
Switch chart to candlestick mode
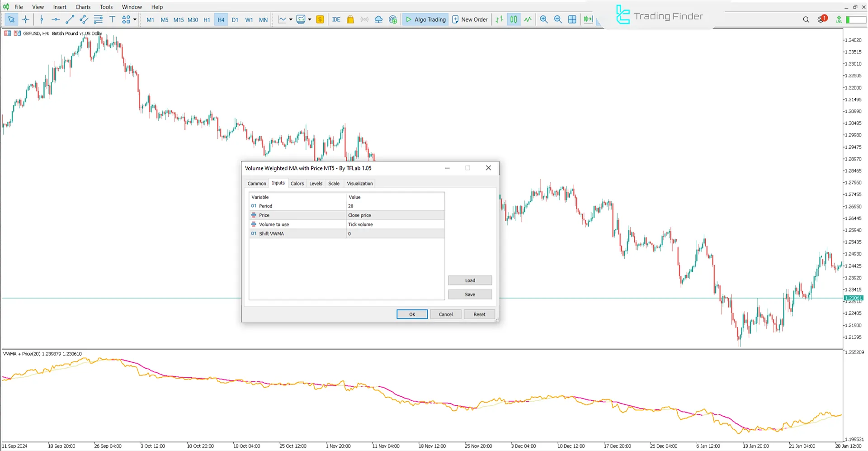coord(514,19)
